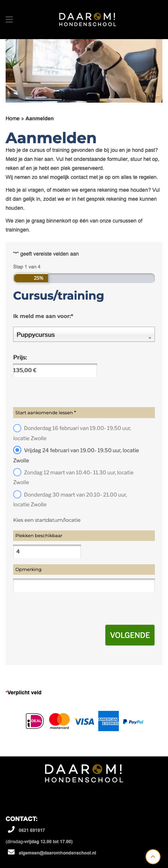Go to Home via breadcrumb
Screen dimensions: 168x868
coord(12,118)
